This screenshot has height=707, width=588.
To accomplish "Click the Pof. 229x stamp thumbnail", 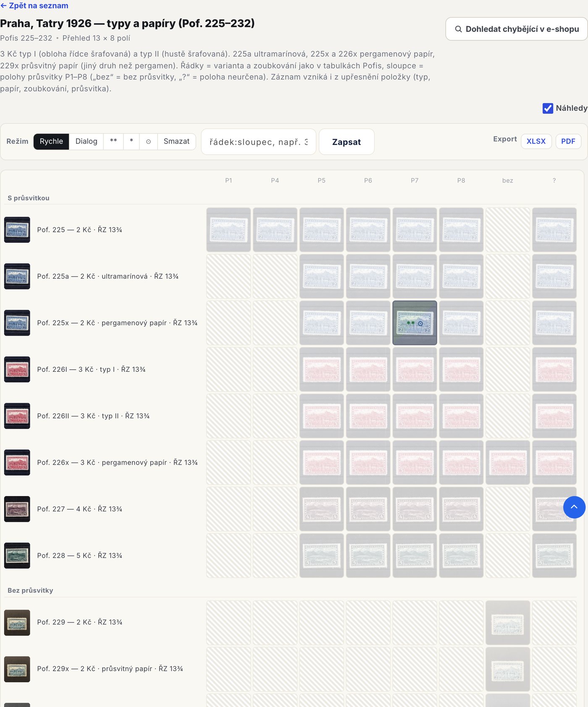I will pos(17,669).
